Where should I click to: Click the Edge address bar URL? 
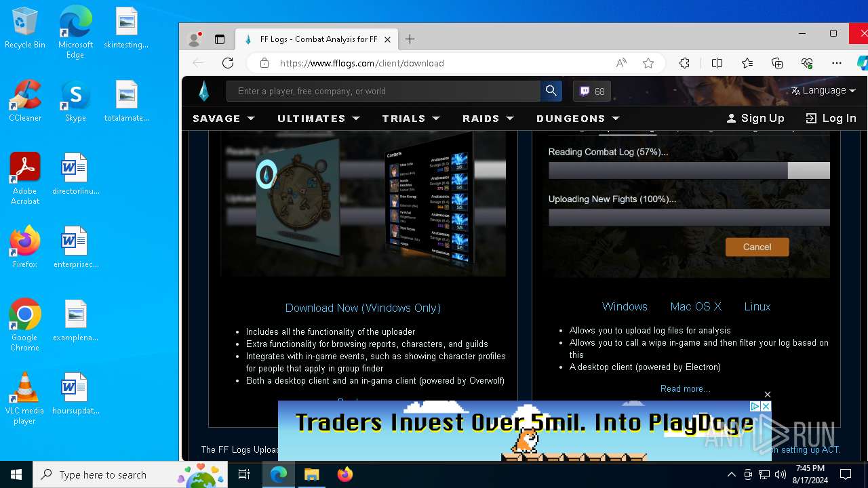coord(361,63)
